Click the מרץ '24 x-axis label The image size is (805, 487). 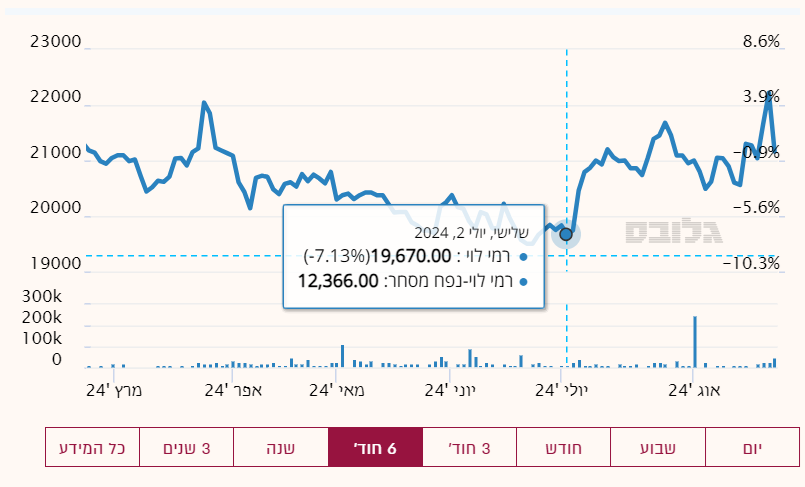[116, 389]
